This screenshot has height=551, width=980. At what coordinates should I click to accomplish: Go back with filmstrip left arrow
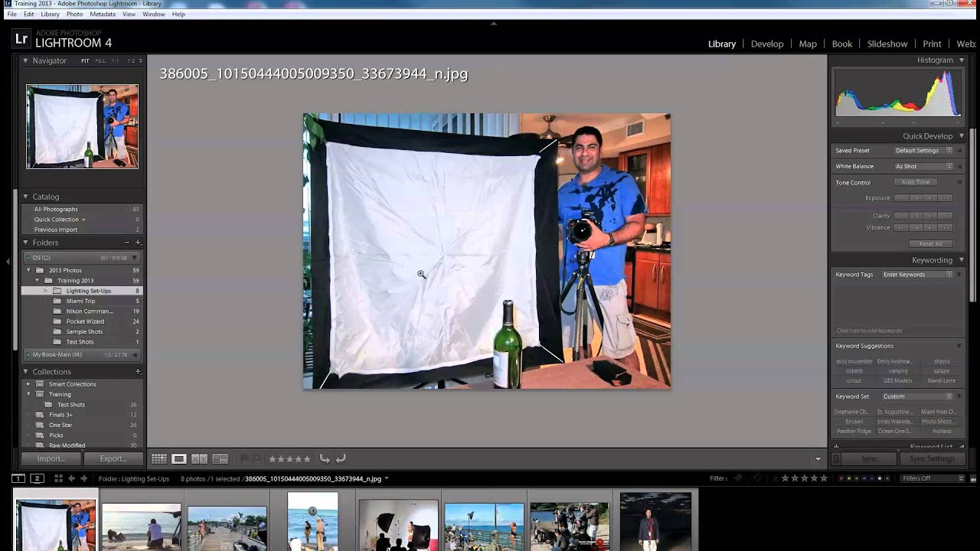71,478
